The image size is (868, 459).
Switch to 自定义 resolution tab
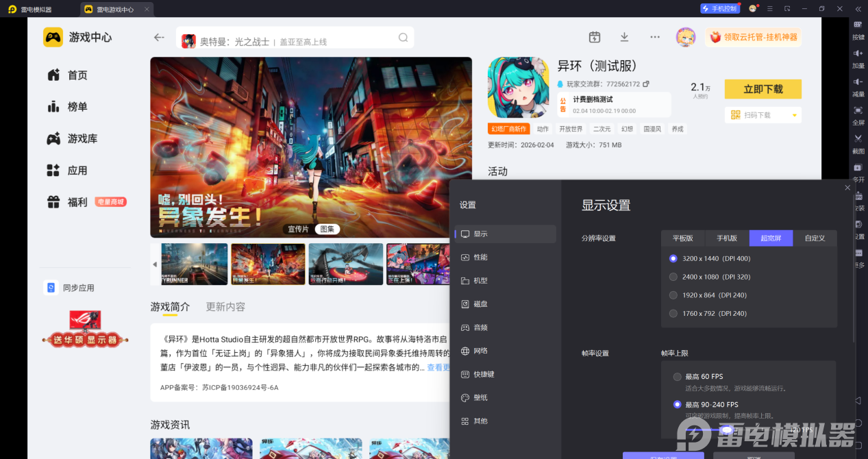[815, 238]
